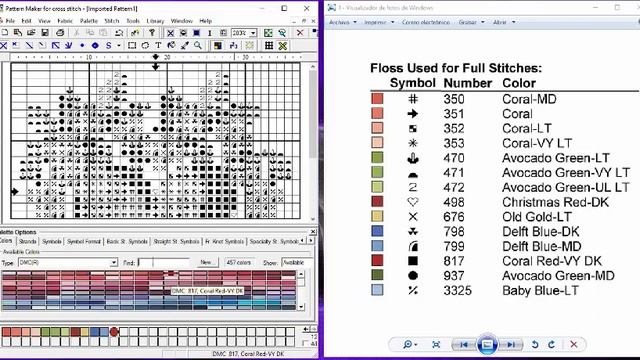This screenshot has height=360, width=640.
Task: Rotate image clockwise in photo viewer
Action: pyautogui.click(x=551, y=344)
